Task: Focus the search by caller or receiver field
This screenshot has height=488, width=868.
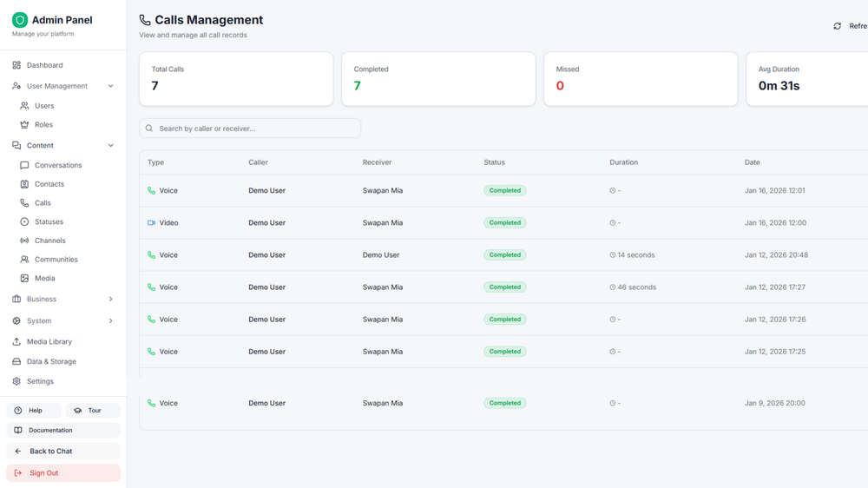Action: tap(250, 129)
